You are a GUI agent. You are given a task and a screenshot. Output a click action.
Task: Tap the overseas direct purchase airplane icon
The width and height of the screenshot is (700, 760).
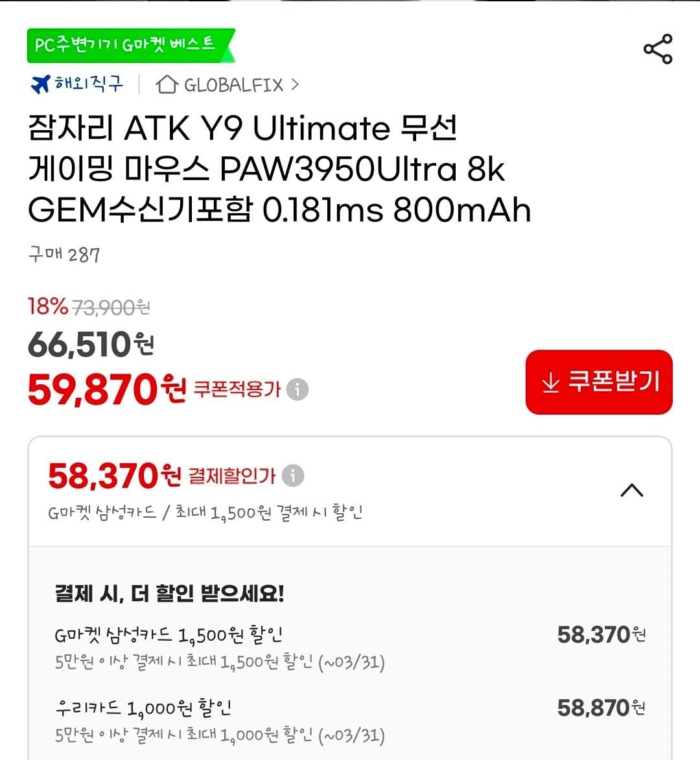click(41, 84)
